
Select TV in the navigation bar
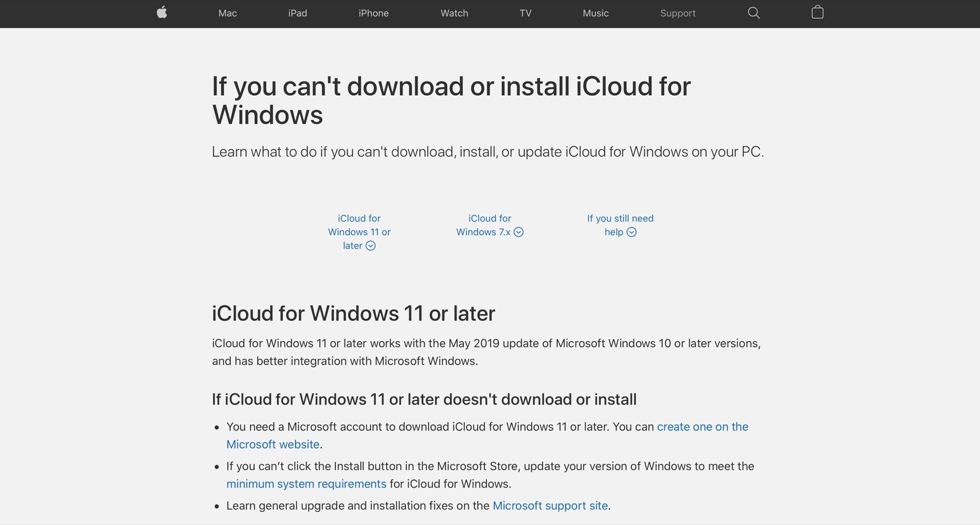point(525,13)
